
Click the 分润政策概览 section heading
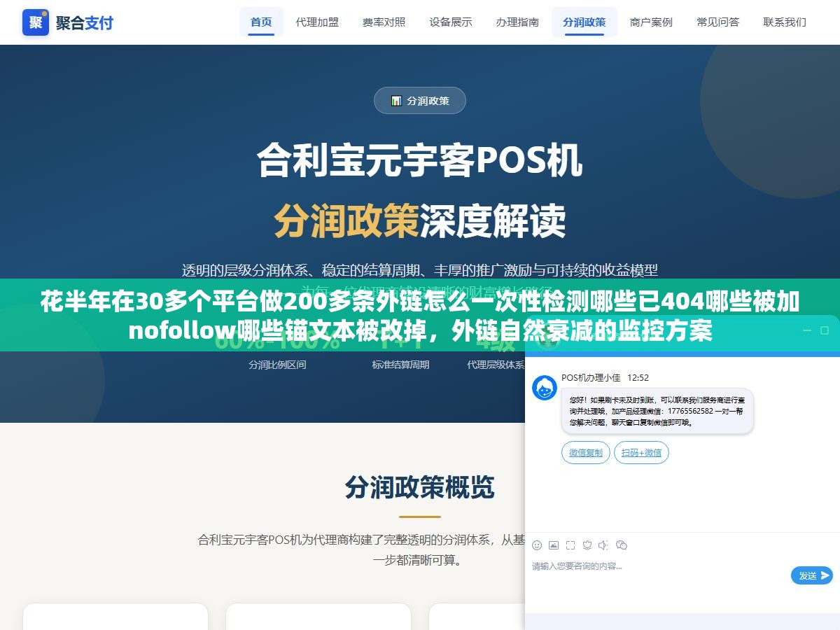[420, 487]
